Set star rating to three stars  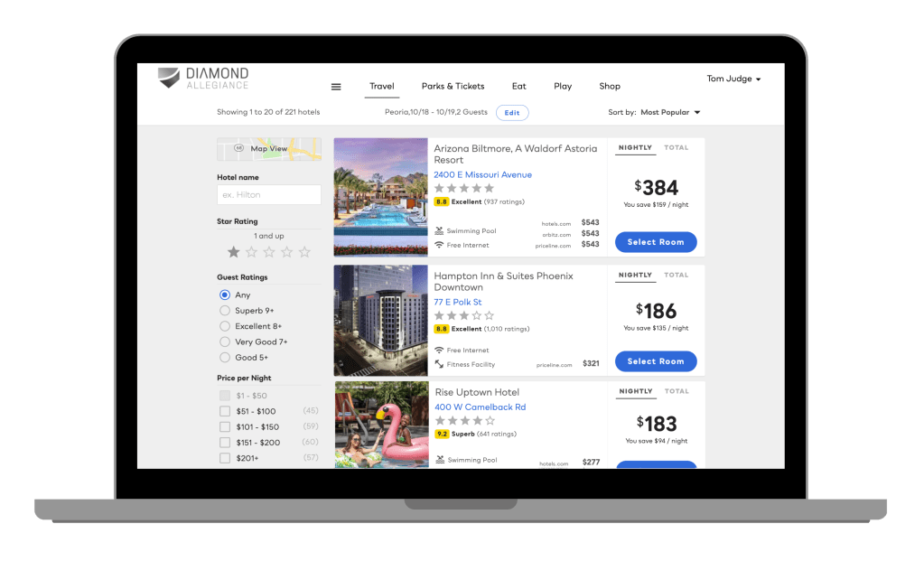(x=269, y=252)
